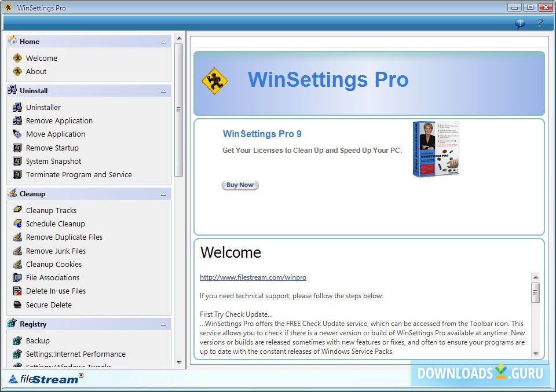Click the File Associations icon

coord(17,277)
